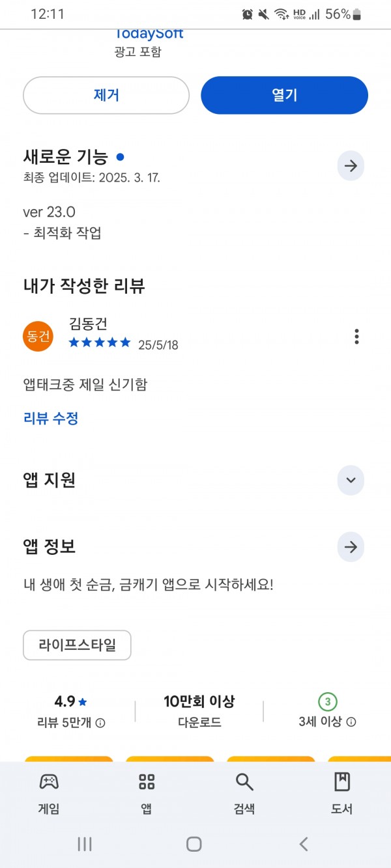391x868 pixels.
Task: Open 앱 정보 arrow button
Action: click(x=351, y=547)
